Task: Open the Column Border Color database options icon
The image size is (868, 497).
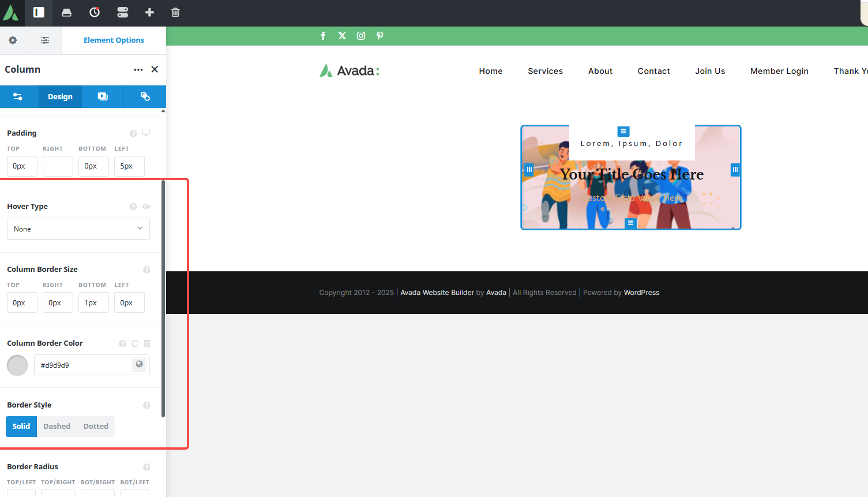Action: [x=147, y=343]
